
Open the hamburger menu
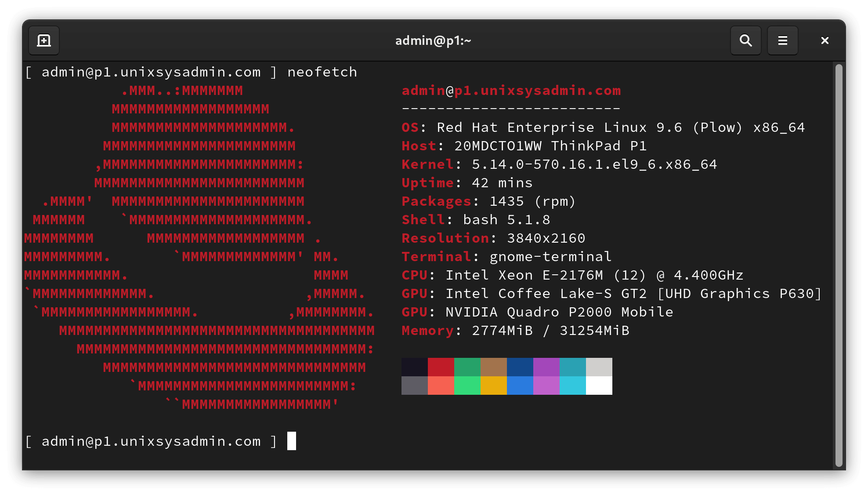pos(782,40)
